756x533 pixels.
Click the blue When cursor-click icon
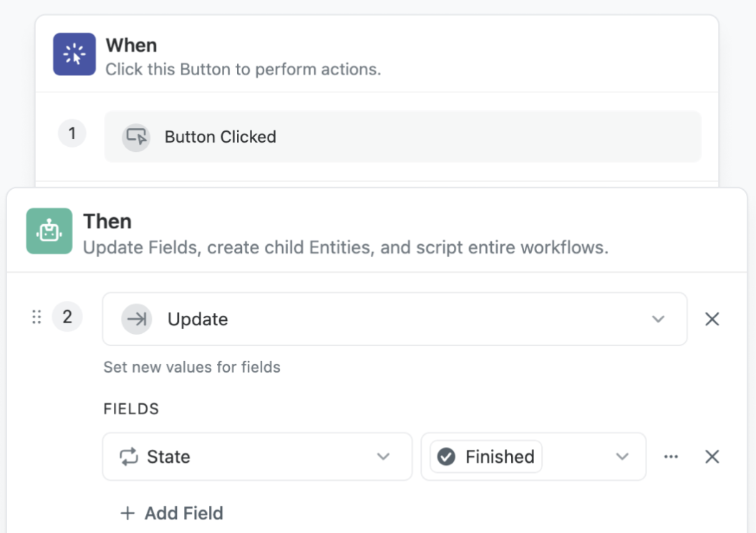click(x=74, y=54)
